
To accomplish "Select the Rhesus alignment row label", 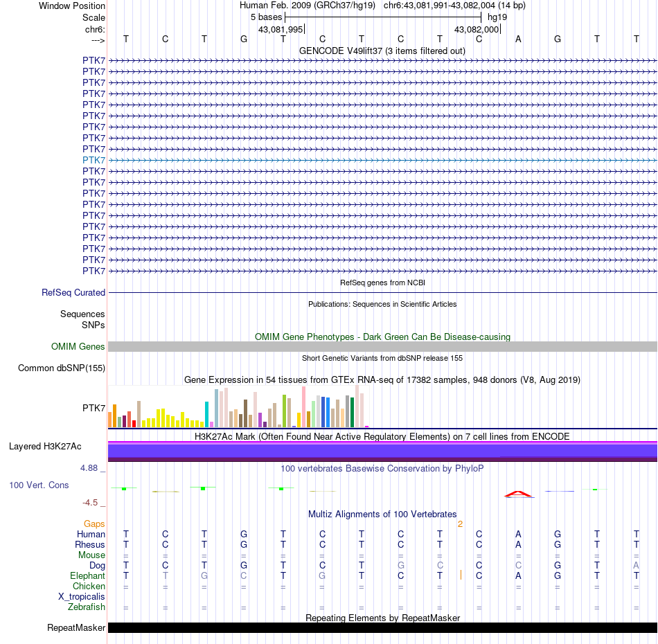I will pos(90,544).
